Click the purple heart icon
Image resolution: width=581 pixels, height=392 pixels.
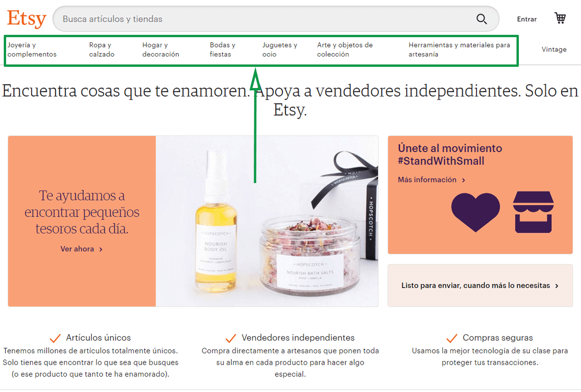pos(476,212)
